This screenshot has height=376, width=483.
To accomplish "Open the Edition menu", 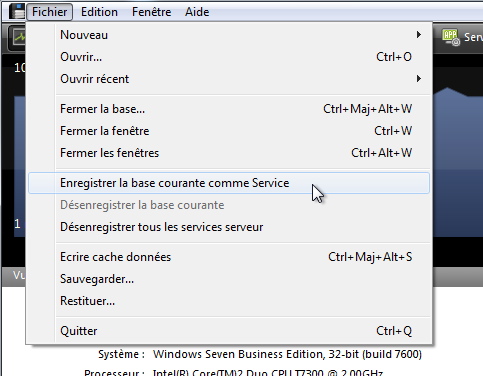I will pos(99,12).
